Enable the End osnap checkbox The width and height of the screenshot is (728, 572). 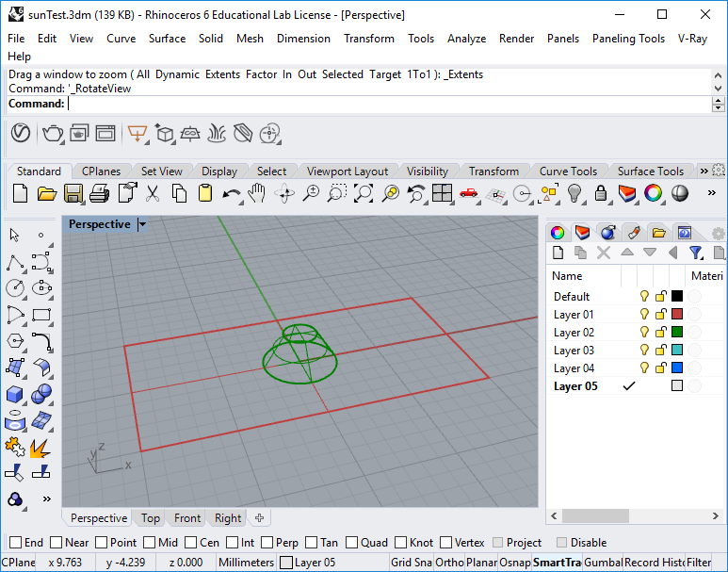15,543
